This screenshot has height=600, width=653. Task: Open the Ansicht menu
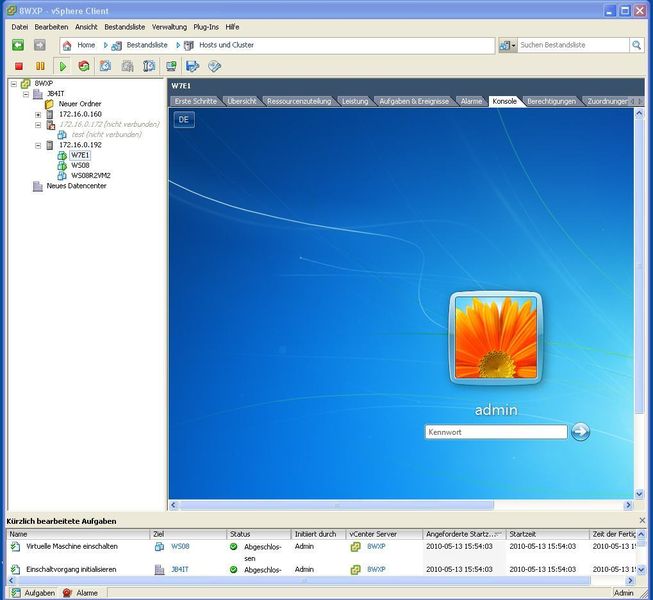tap(86, 27)
